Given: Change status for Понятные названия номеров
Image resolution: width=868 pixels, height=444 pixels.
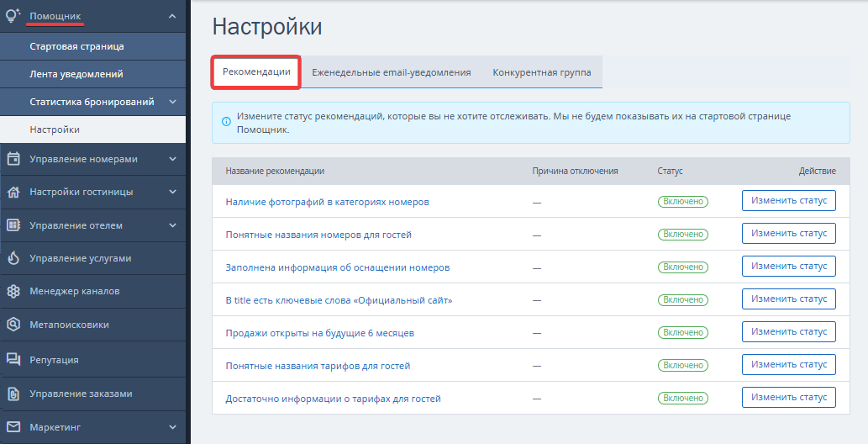Looking at the screenshot, I should 789,234.
